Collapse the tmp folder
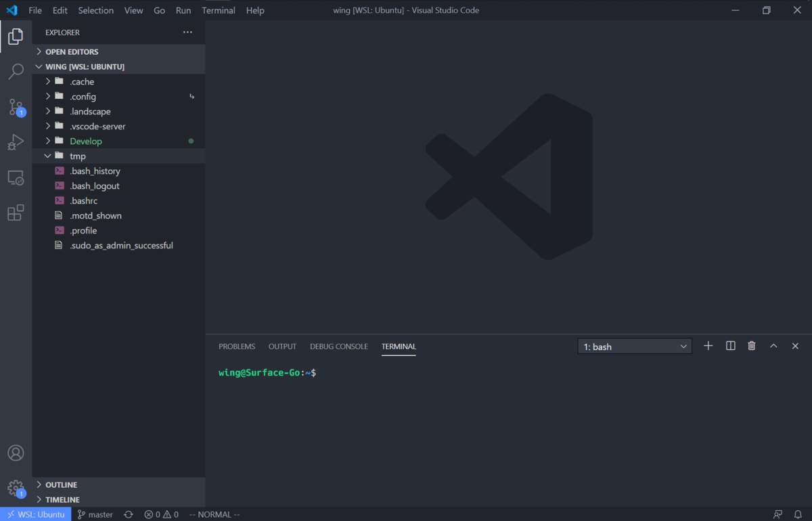 (x=118, y=156)
